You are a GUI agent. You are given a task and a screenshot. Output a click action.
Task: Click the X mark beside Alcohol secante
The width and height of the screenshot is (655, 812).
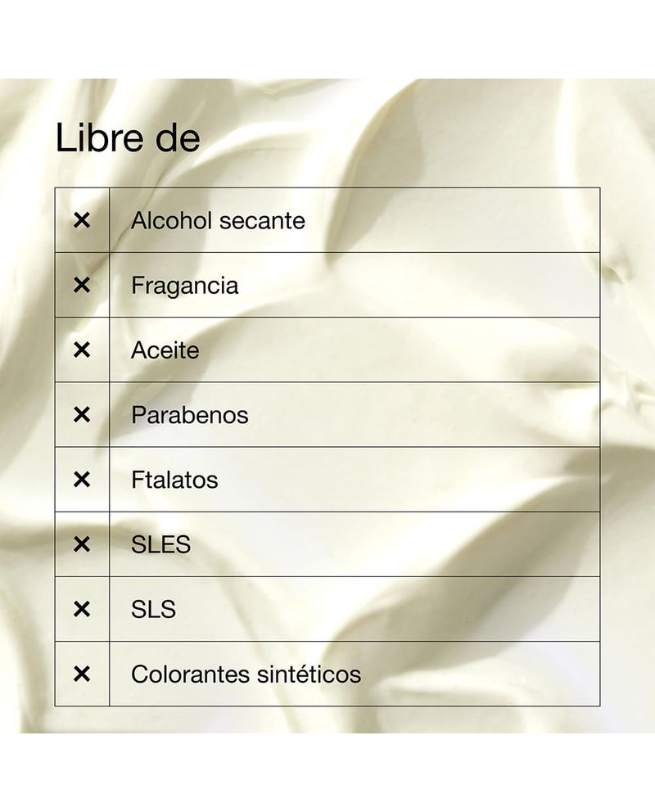[82, 220]
